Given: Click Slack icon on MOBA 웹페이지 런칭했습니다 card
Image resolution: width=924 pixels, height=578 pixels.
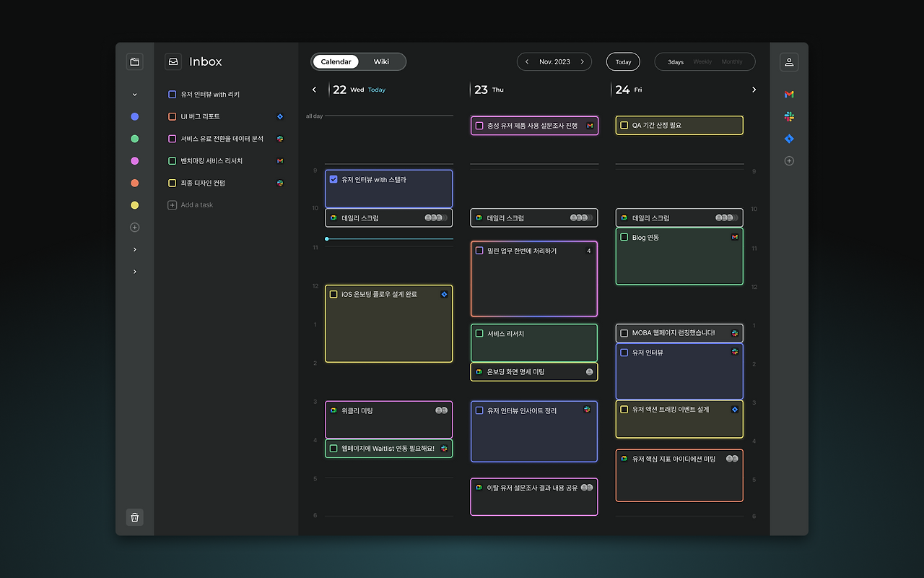Looking at the screenshot, I should pyautogui.click(x=735, y=333).
